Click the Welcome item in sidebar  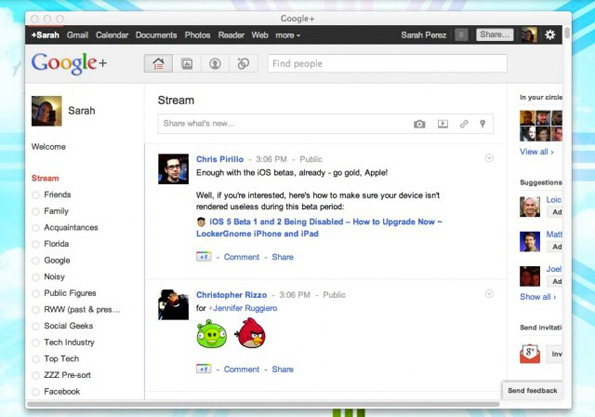(x=49, y=146)
